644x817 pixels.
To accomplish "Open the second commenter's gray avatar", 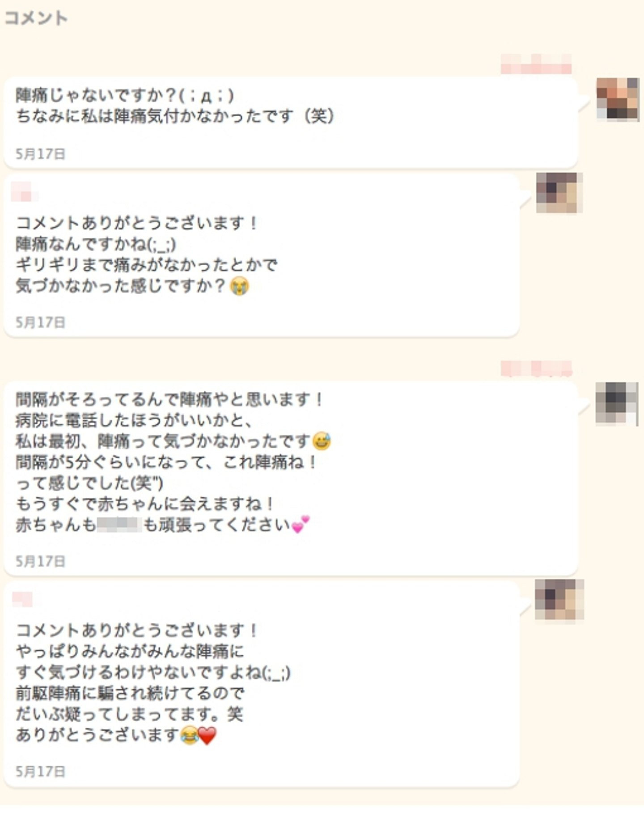I will tap(617, 403).
